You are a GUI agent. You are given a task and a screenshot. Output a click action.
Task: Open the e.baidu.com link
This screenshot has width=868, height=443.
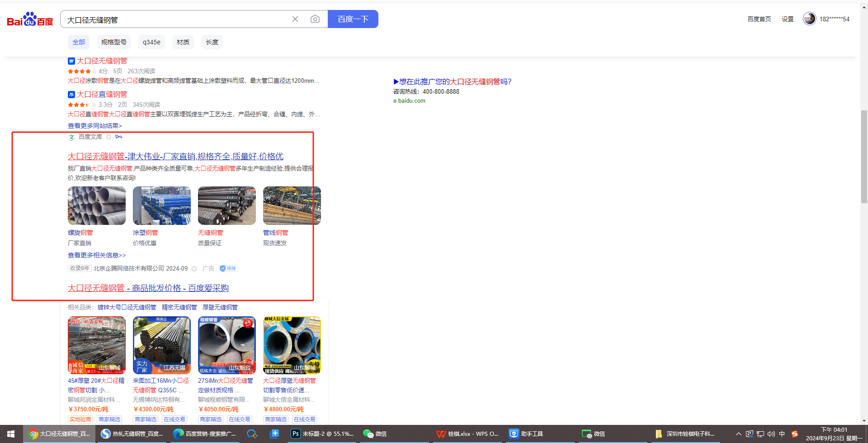(x=409, y=101)
